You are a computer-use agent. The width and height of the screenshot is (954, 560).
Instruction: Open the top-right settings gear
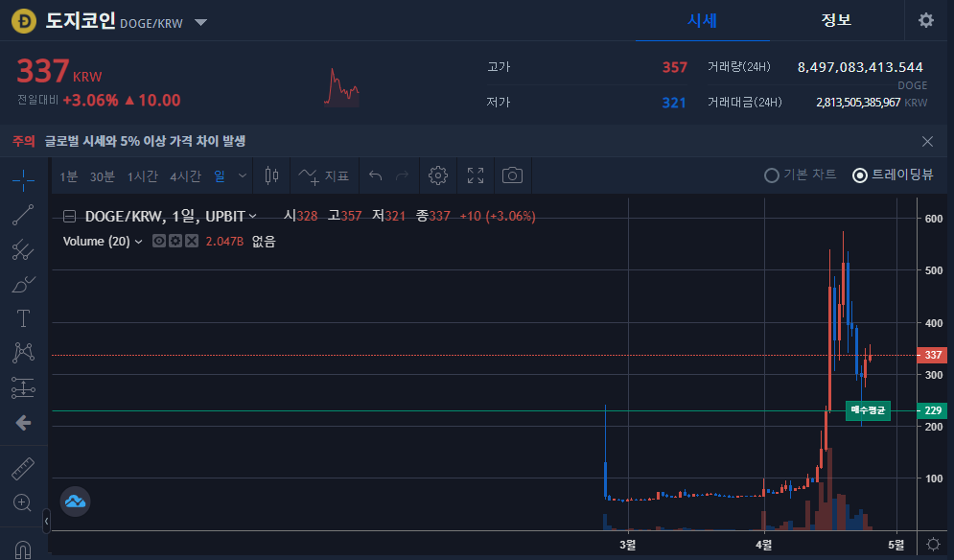pyautogui.click(x=926, y=20)
